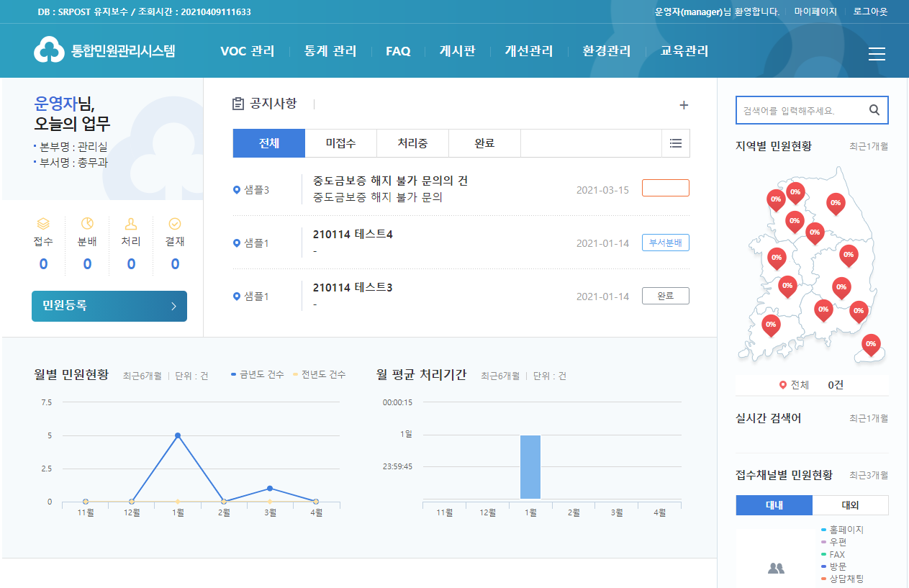Click the January bar in 월 평균 처리기간 chart

[530, 466]
